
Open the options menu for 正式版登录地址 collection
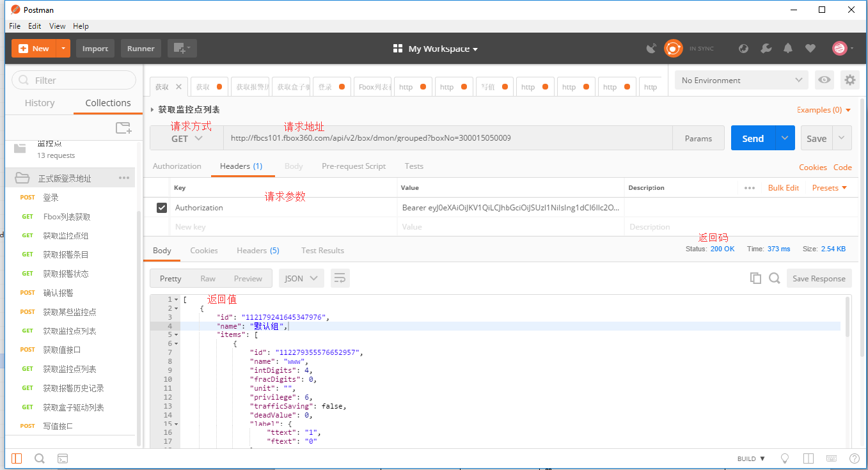(x=124, y=178)
